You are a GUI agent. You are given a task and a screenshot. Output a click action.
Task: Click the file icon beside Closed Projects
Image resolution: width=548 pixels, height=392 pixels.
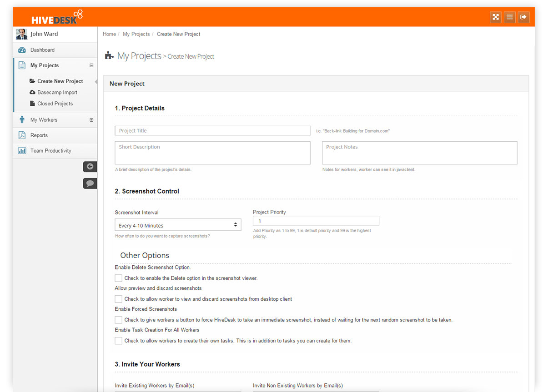[32, 104]
